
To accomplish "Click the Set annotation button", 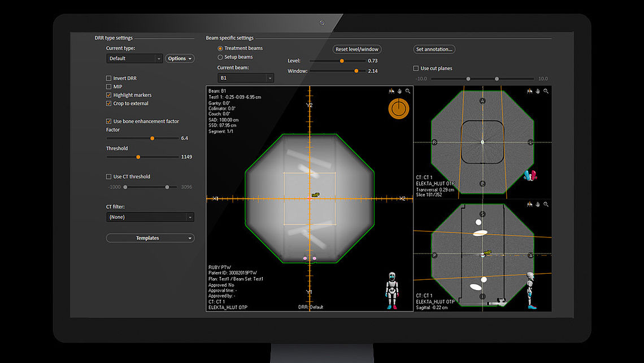I will [434, 49].
